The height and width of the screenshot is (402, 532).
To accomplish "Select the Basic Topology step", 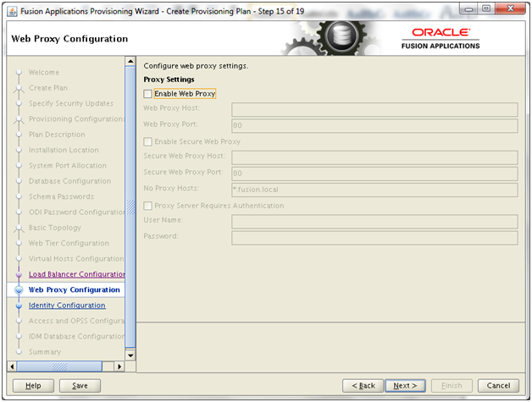I will click(x=54, y=228).
